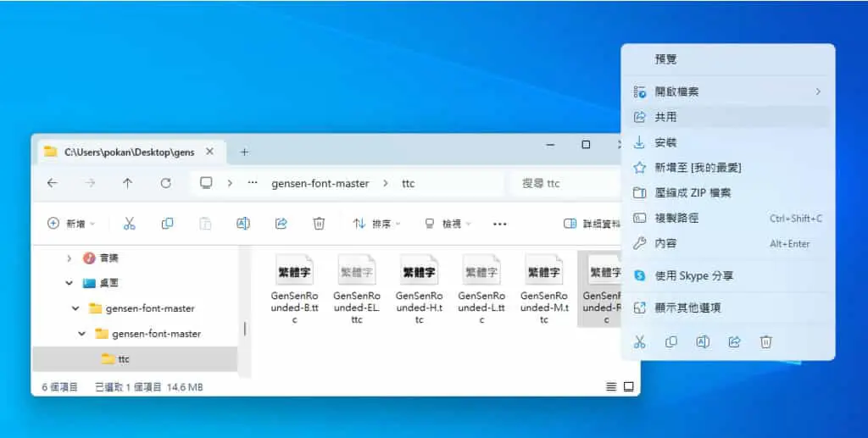Click the Rename icon in Explorer toolbar
The height and width of the screenshot is (438, 868).
(243, 224)
